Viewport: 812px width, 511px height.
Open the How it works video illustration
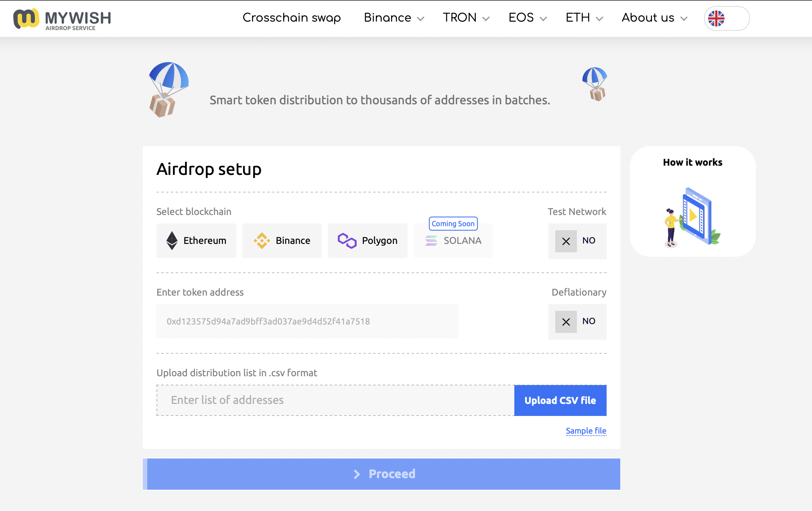pos(692,217)
